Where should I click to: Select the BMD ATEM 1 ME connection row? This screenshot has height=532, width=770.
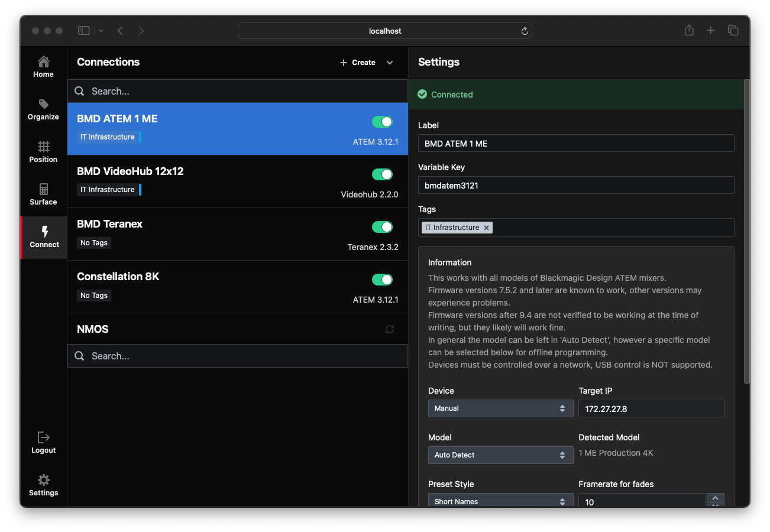point(238,129)
